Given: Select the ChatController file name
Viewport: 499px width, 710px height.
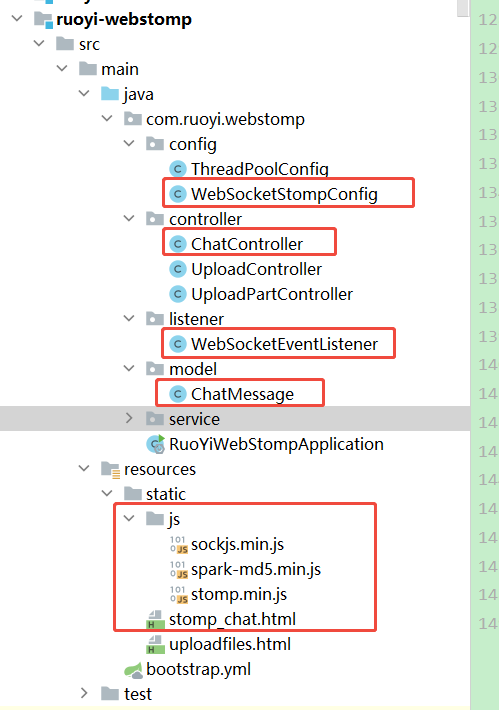Looking at the screenshot, I should [247, 244].
